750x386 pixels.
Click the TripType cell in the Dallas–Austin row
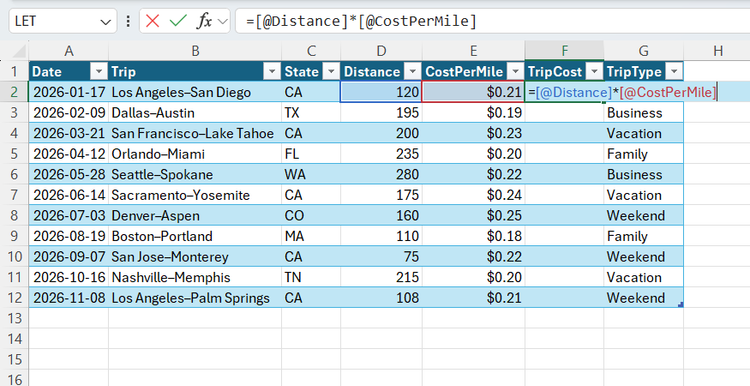643,113
